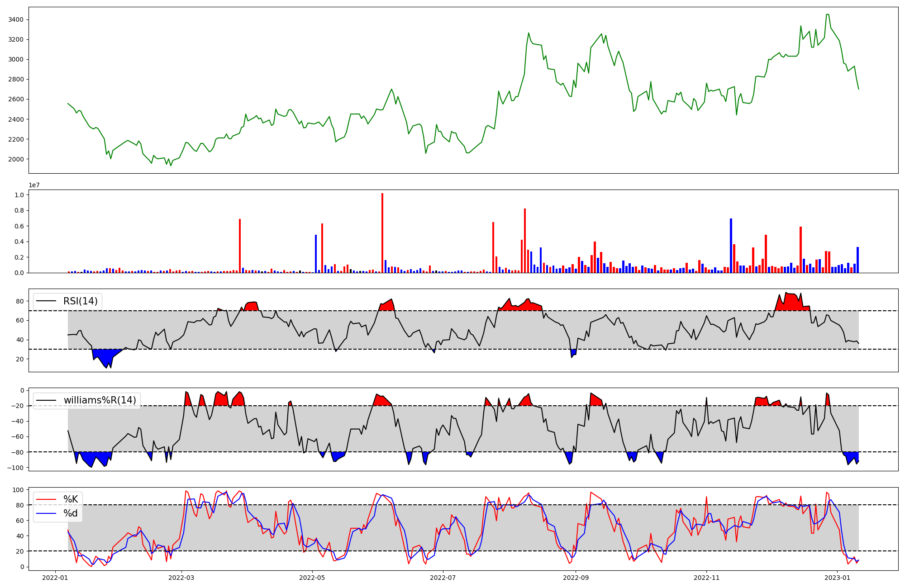Click the 2000 price axis tick label
The width and height of the screenshot is (905, 588).
pos(16,159)
